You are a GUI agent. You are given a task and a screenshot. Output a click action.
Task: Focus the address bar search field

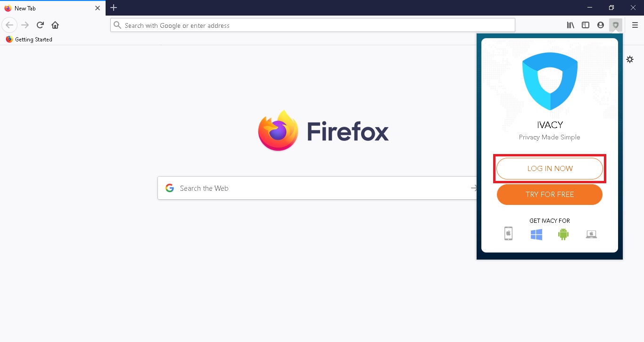[313, 25]
